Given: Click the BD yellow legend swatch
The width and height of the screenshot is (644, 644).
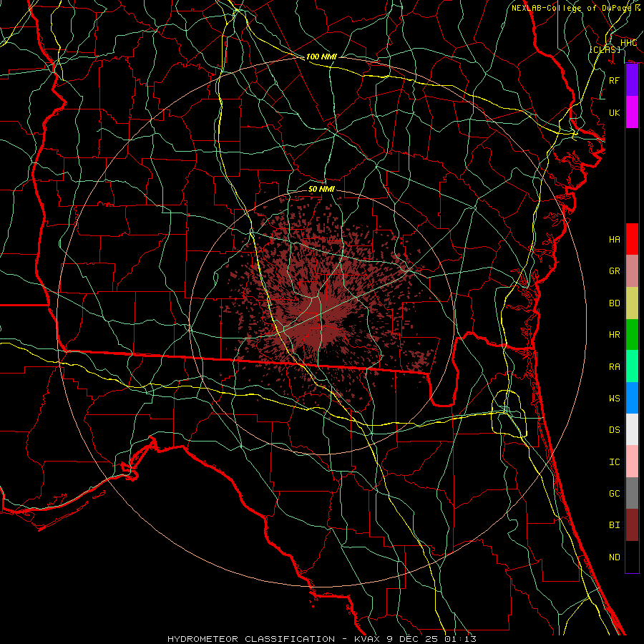Looking at the screenshot, I should [632, 303].
